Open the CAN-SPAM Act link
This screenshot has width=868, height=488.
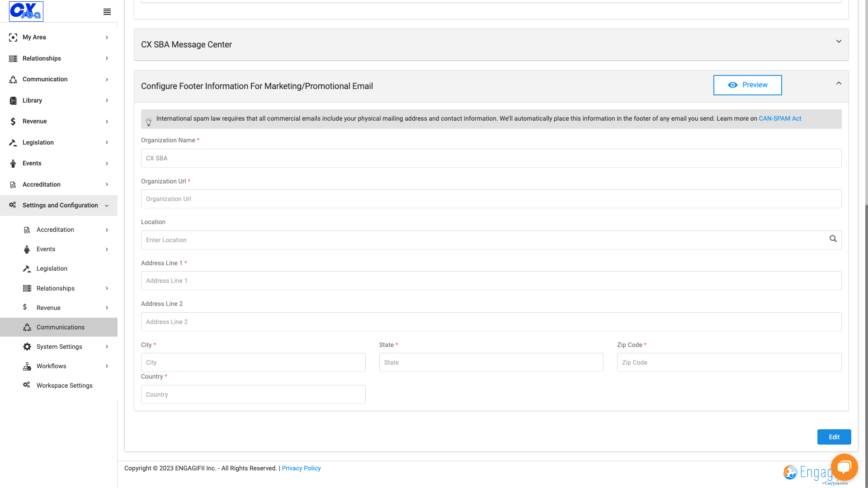point(780,118)
